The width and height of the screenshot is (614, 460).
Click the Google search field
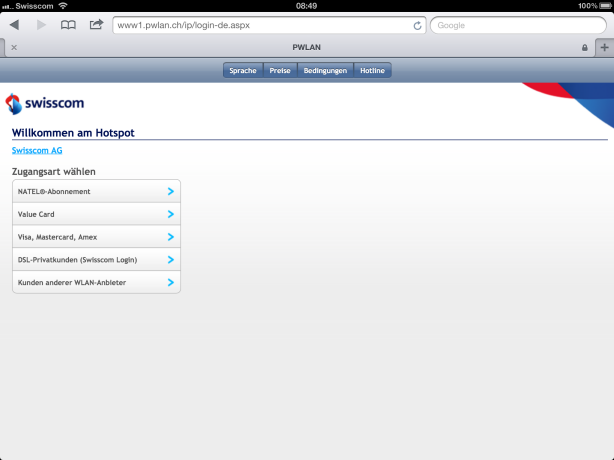(518, 25)
